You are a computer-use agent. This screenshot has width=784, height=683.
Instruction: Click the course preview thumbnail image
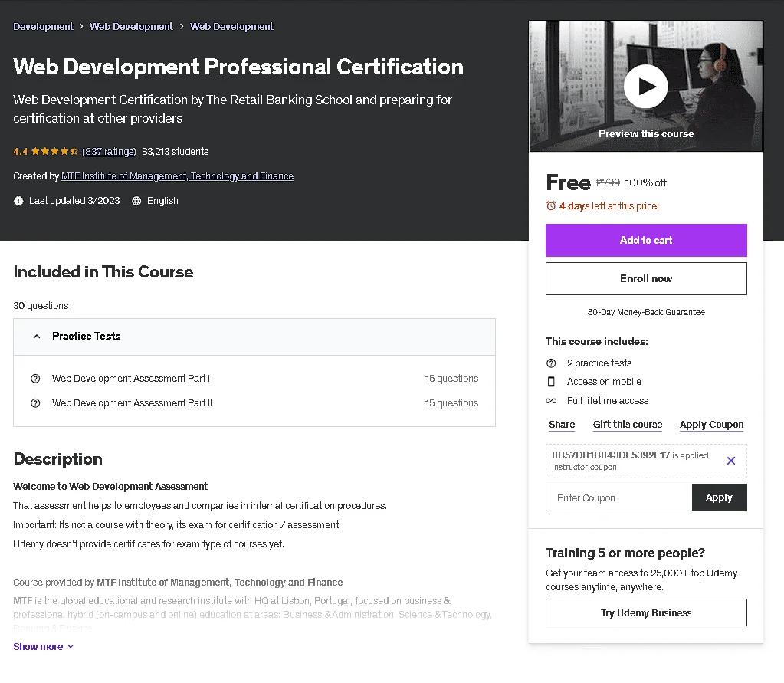(645, 86)
